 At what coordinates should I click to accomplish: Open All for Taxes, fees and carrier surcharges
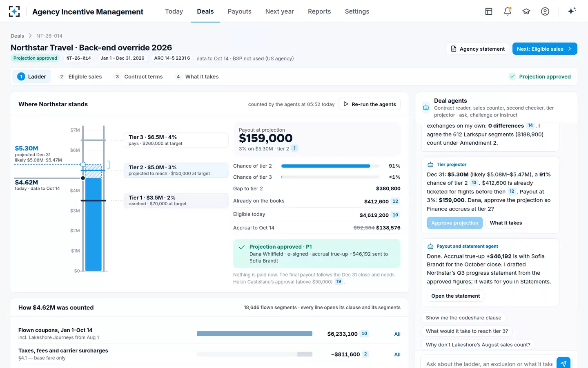click(397, 355)
